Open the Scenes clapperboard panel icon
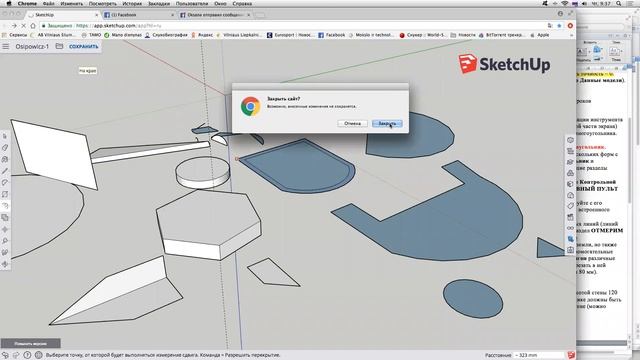This screenshot has height=360, width=640. tap(570, 217)
